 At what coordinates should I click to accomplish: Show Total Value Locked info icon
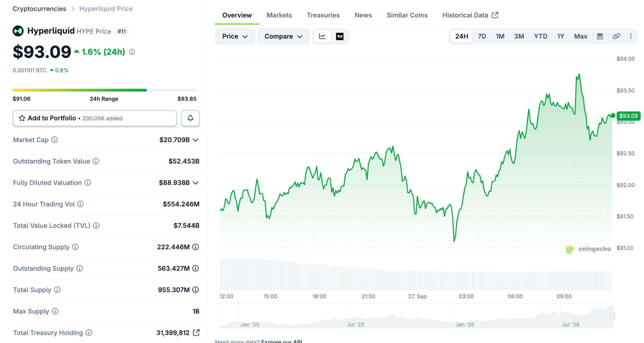(x=96, y=226)
